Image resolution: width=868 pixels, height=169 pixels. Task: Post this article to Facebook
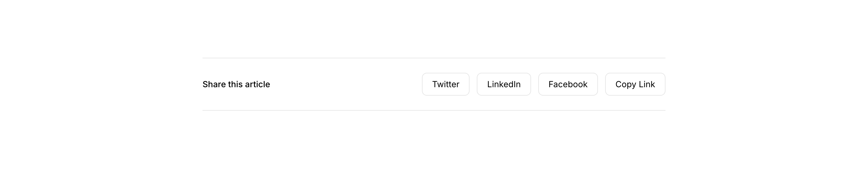pos(568,84)
